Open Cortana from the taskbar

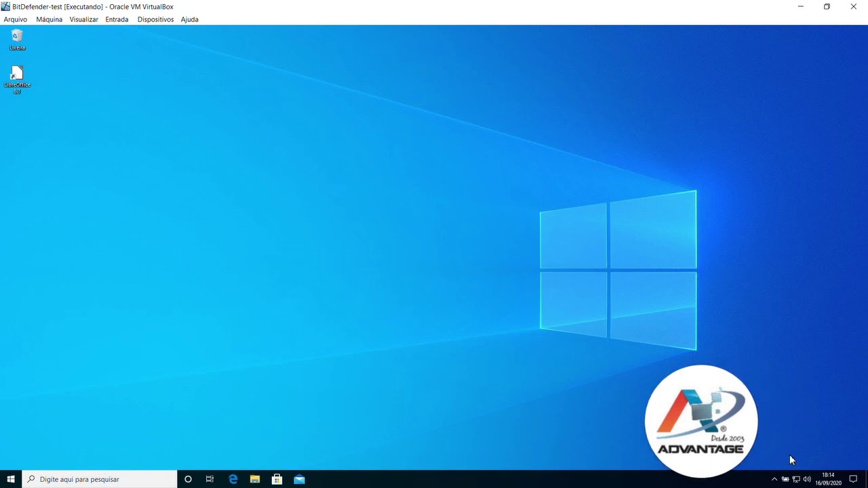[188, 479]
